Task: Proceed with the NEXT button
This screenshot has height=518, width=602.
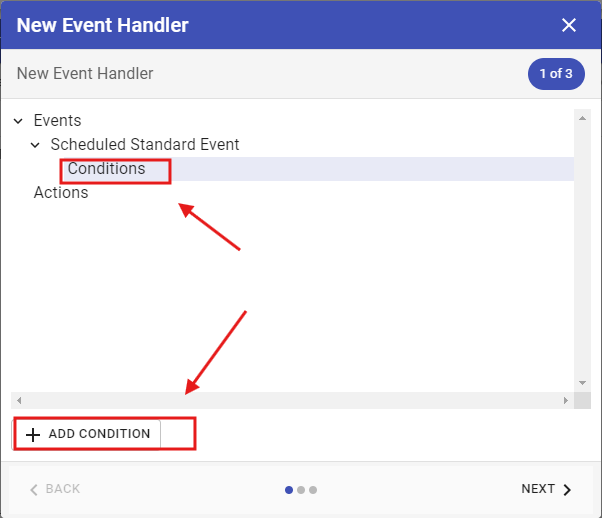Action: point(546,489)
